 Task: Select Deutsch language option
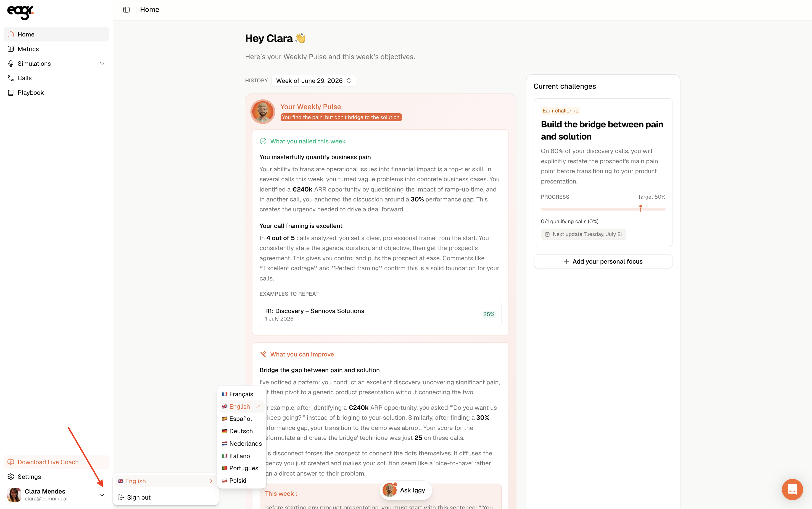[241, 431]
